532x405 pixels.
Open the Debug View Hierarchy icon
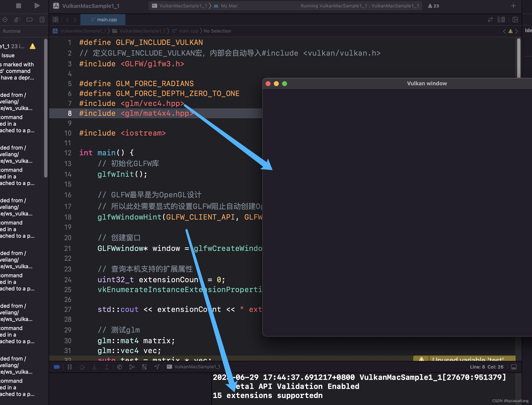click(x=120, y=367)
